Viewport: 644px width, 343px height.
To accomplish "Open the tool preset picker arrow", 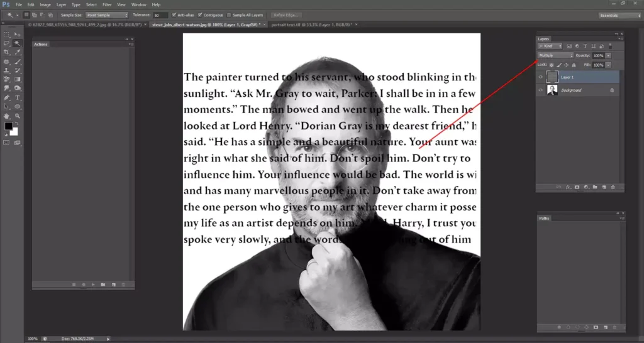I will pos(17,15).
